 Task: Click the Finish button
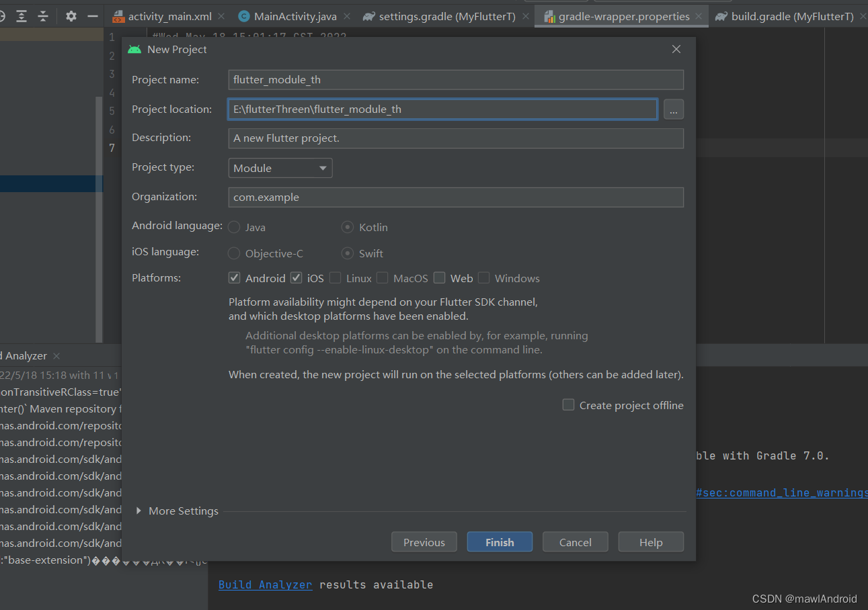[500, 542]
